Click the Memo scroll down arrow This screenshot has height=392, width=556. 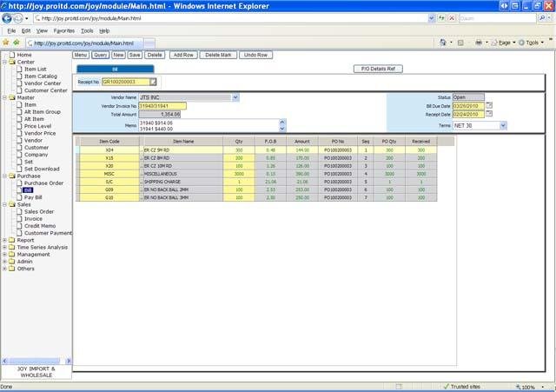pyautogui.click(x=282, y=129)
